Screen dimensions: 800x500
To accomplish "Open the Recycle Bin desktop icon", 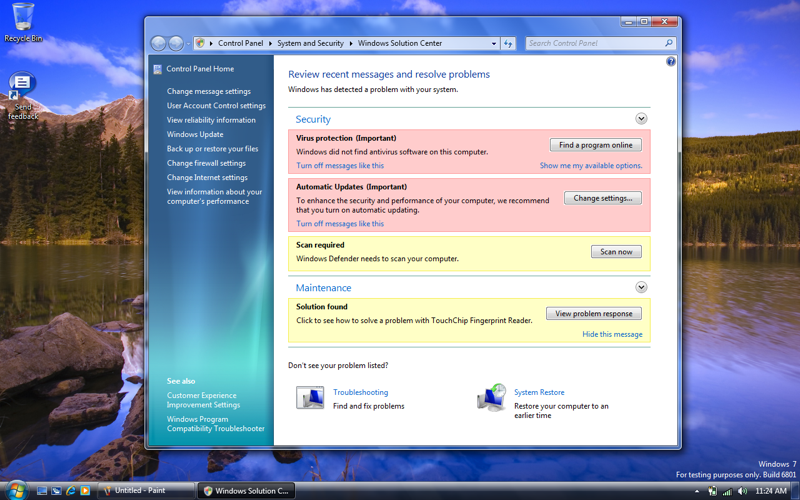I will (x=23, y=22).
